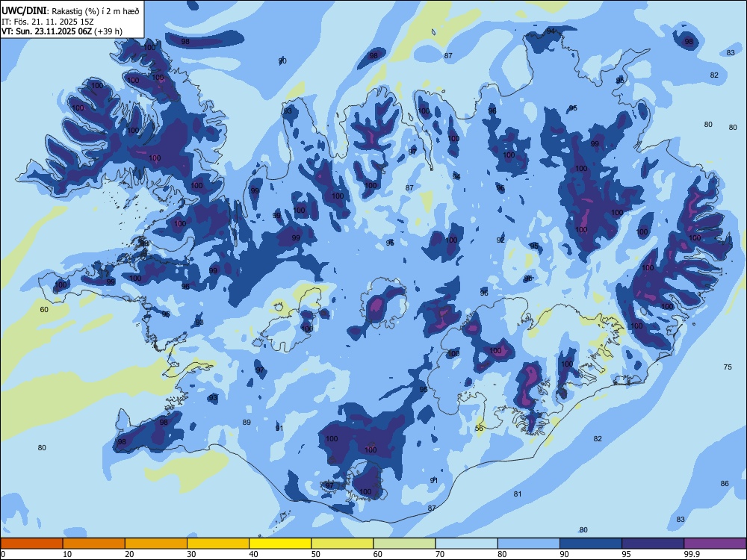Click the "81" humidity value south of the coast
This screenshot has width=747, height=560.
(518, 494)
